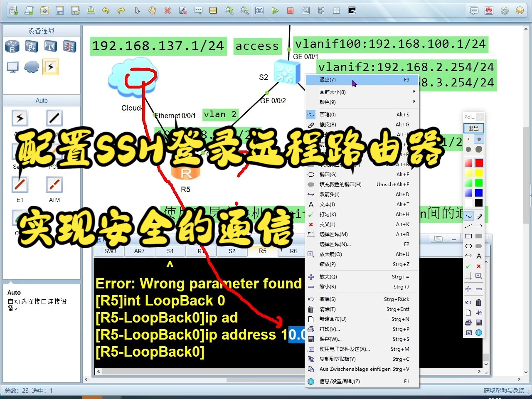Choose 文本(J) in the context menu
The height and width of the screenshot is (399, 532).
click(362, 204)
